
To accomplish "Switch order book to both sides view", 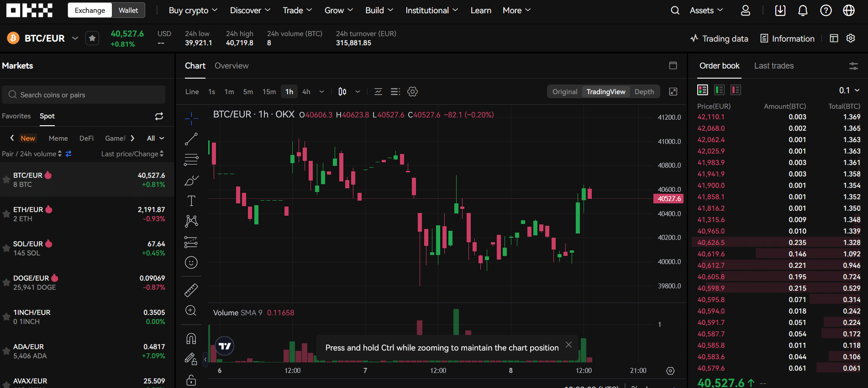I will point(703,90).
